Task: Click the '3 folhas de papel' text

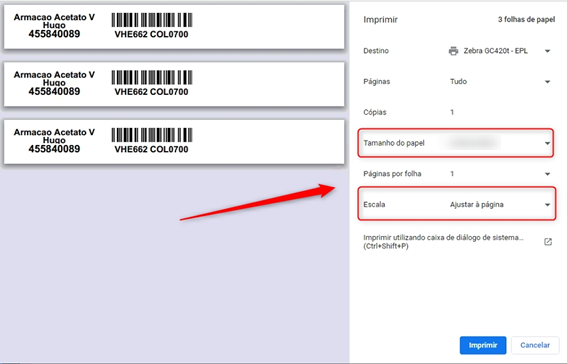Action: click(526, 20)
